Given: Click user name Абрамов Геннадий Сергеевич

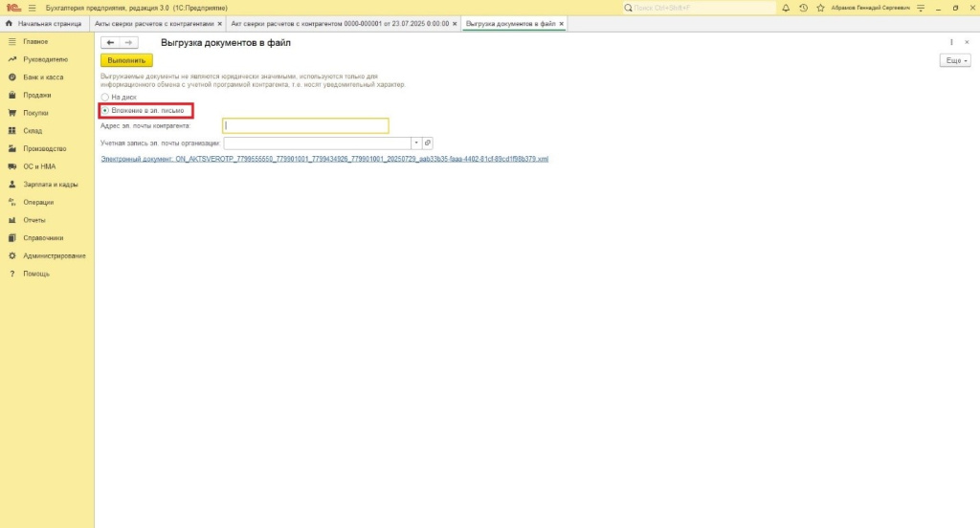Looking at the screenshot, I should tap(870, 8).
